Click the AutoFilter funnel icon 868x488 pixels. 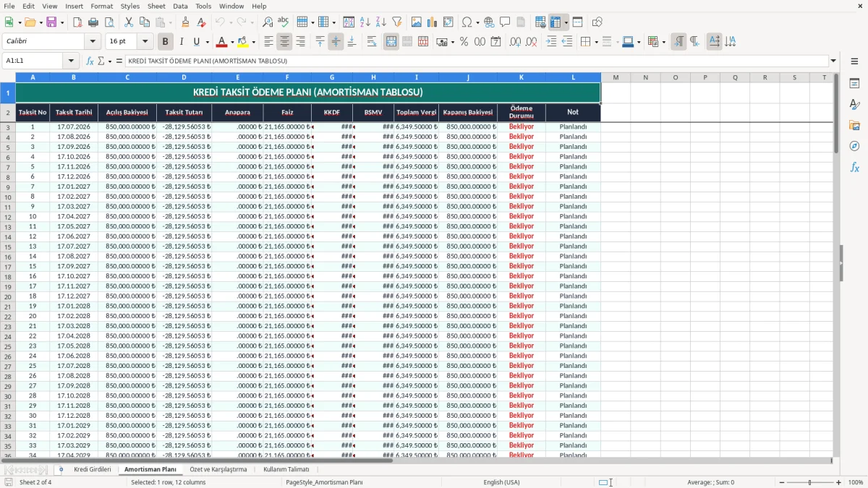point(396,22)
